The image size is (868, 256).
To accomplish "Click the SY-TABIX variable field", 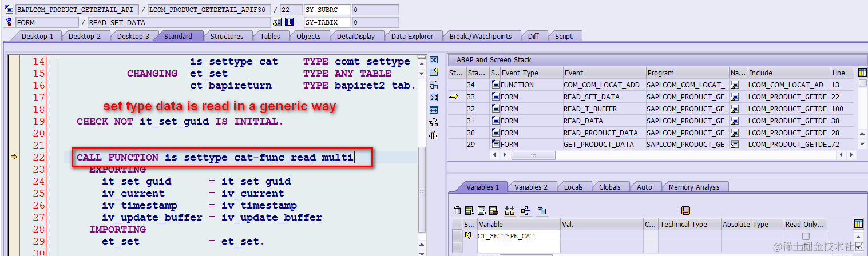I will [x=326, y=22].
